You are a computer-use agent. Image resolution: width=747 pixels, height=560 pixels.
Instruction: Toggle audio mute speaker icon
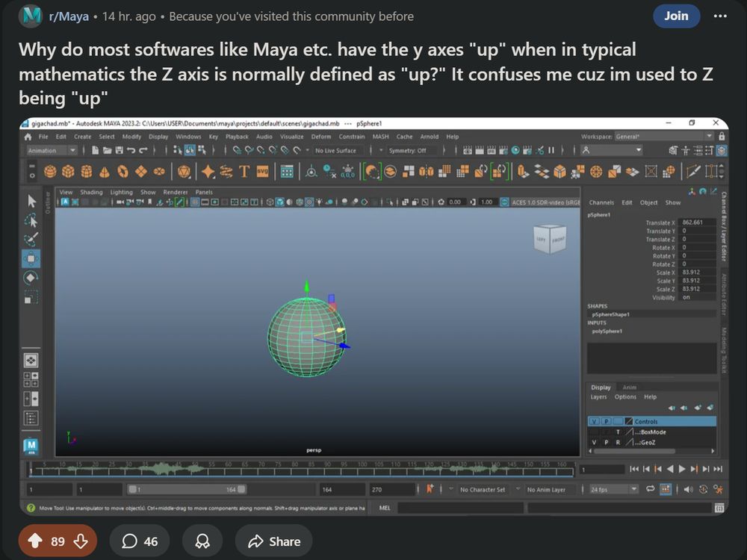(x=689, y=489)
